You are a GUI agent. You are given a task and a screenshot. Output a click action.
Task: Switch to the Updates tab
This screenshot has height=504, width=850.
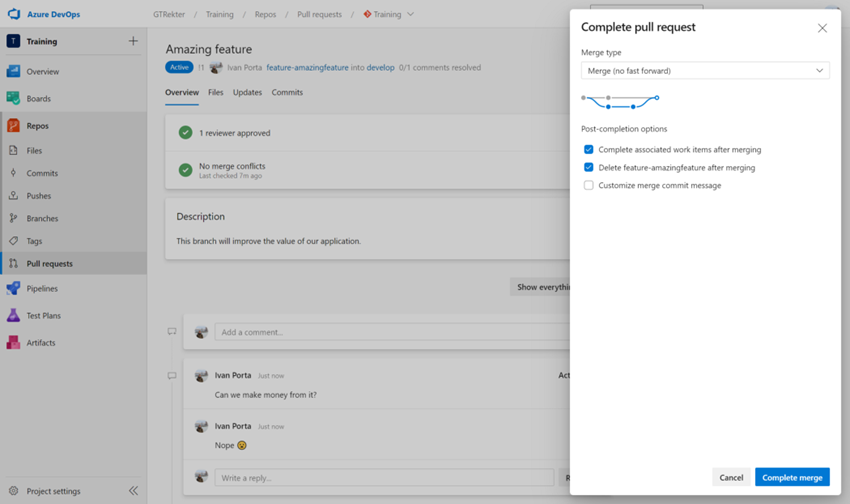coord(247,93)
